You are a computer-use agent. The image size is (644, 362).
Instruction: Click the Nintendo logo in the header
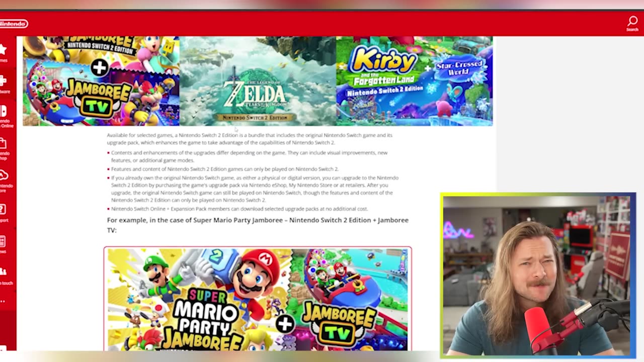pyautogui.click(x=14, y=24)
